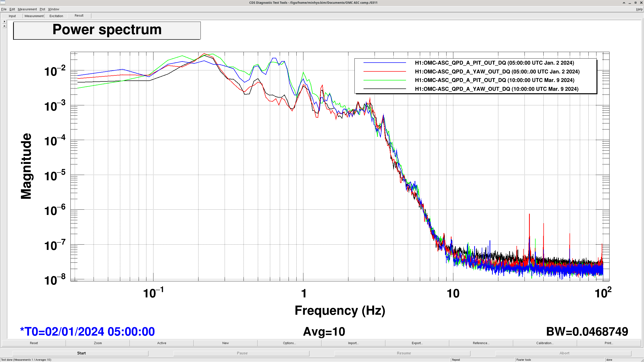Click the Zoom button below the plot

tap(98, 343)
